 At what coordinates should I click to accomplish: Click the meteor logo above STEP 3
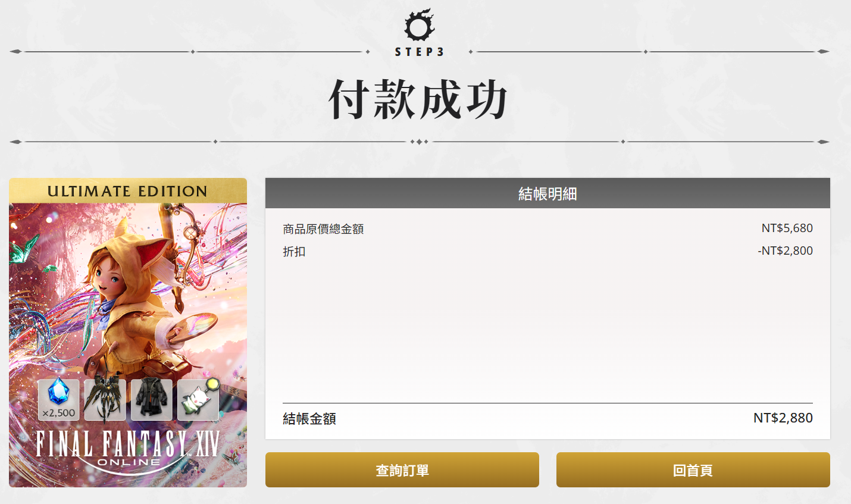[420, 25]
